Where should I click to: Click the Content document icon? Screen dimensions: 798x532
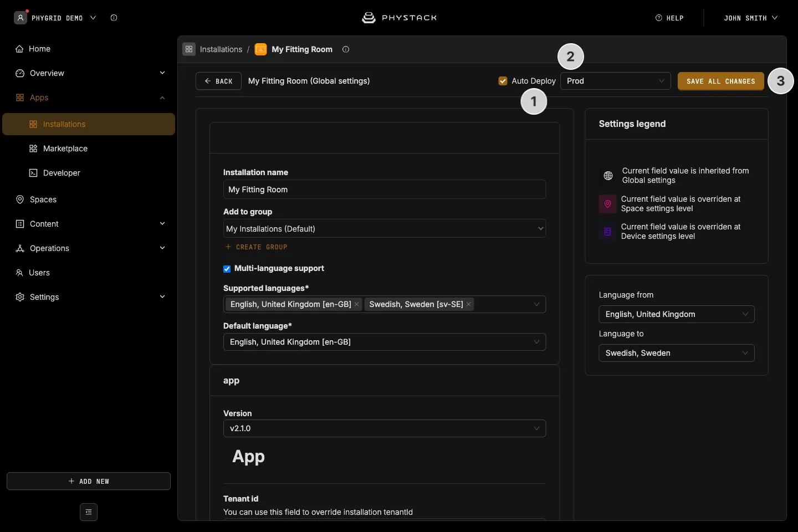[20, 224]
